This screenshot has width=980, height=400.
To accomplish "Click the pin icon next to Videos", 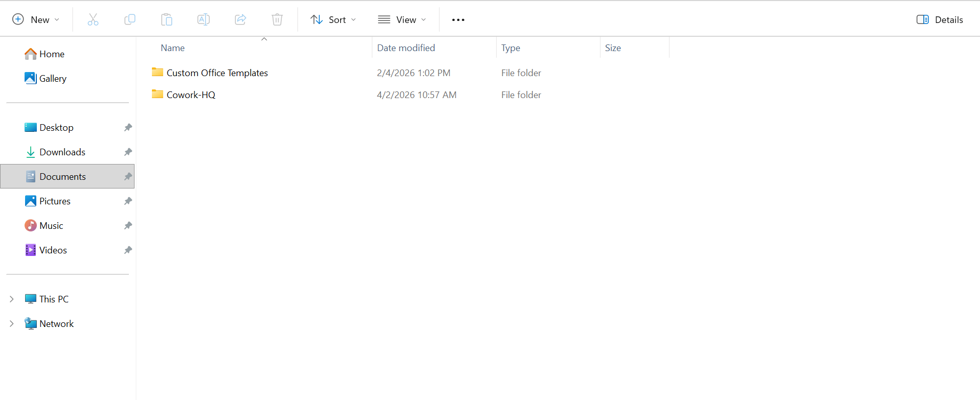I will point(128,250).
